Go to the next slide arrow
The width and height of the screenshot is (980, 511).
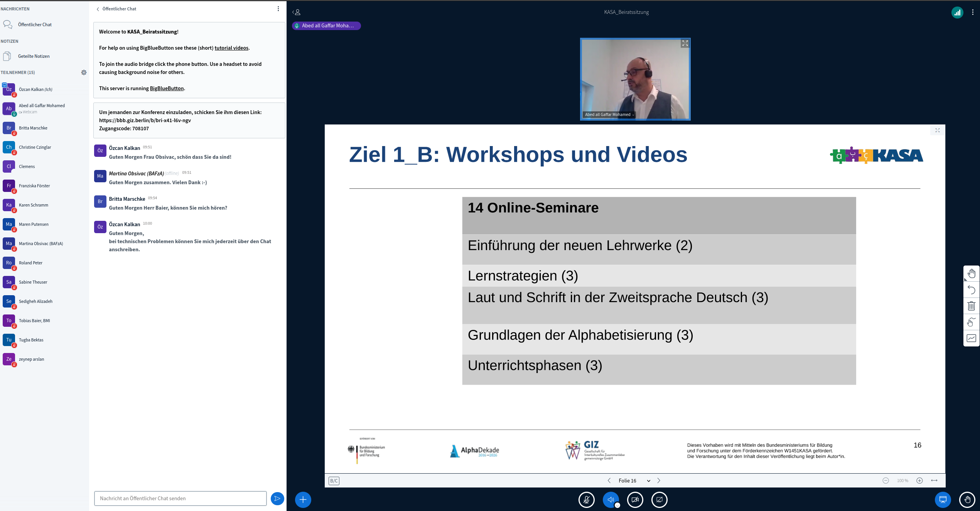point(659,481)
